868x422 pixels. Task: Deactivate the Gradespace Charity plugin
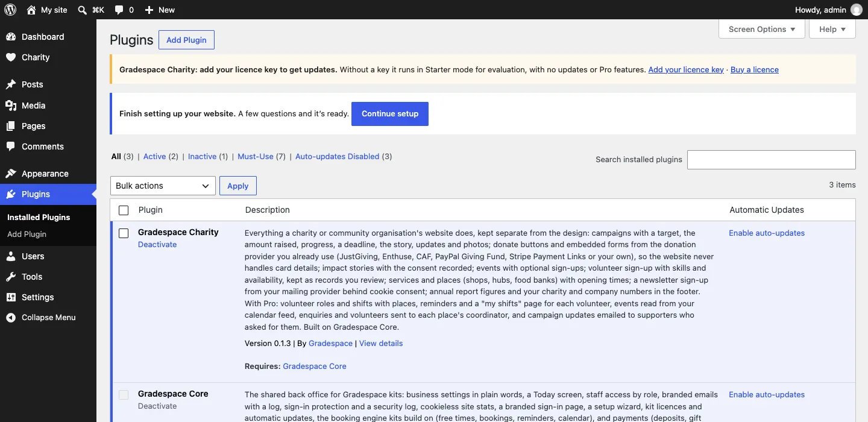[157, 244]
